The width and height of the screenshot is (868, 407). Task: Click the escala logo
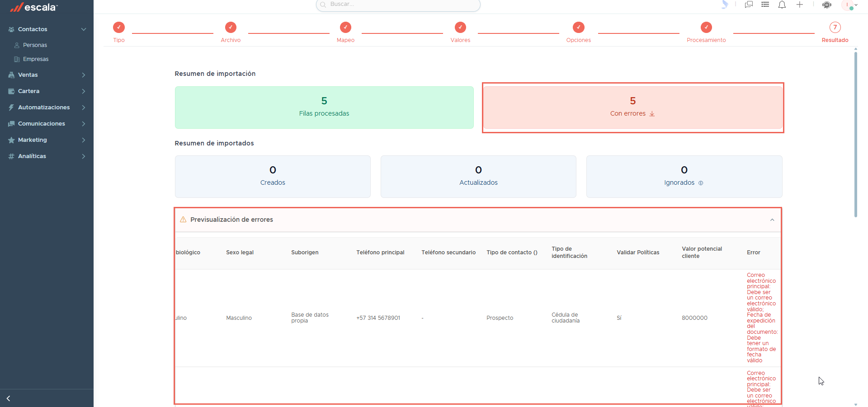click(34, 7)
